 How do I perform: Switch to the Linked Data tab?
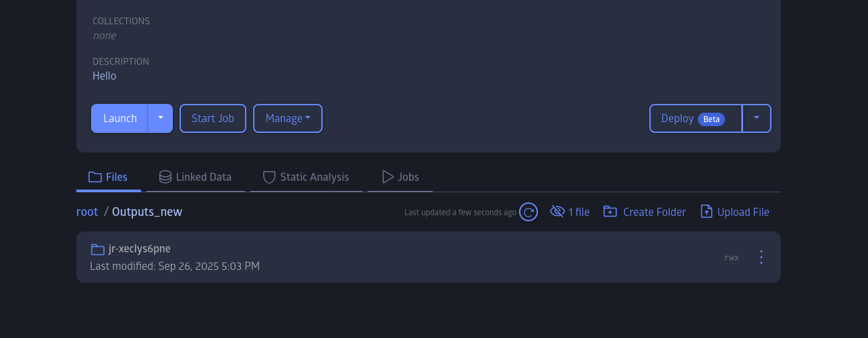tap(203, 177)
